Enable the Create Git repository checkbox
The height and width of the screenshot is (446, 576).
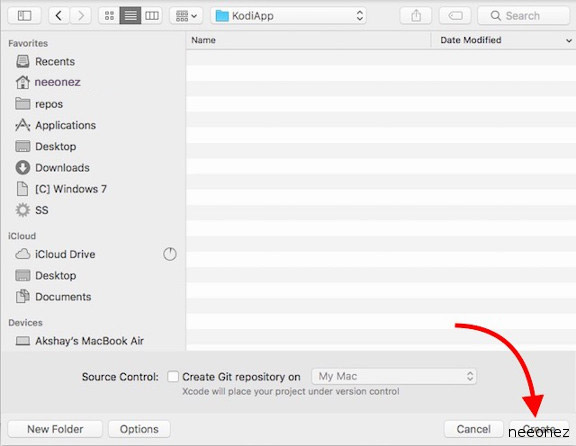click(173, 377)
